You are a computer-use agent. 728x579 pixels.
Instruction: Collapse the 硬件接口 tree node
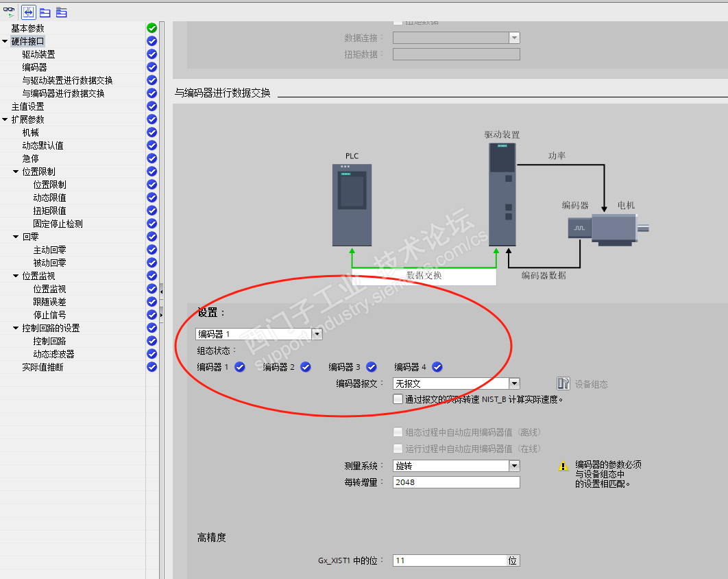tap(5, 41)
